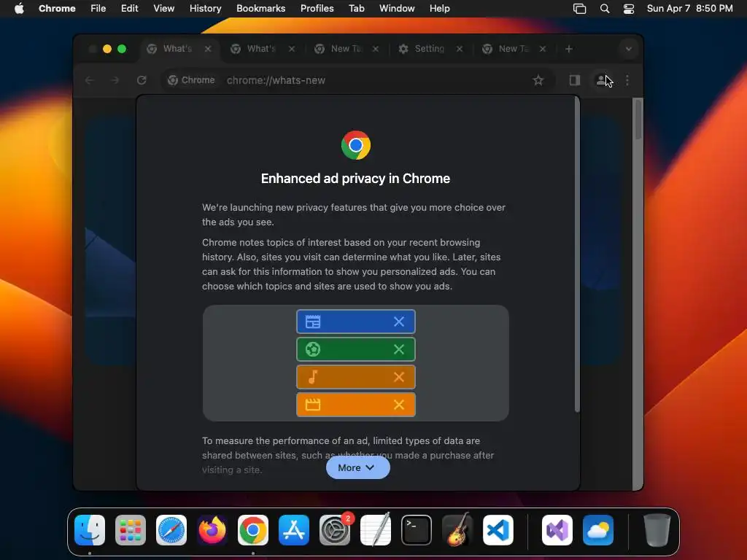747x560 pixels.
Task: Go forward with the forward arrow
Action: 115,80
